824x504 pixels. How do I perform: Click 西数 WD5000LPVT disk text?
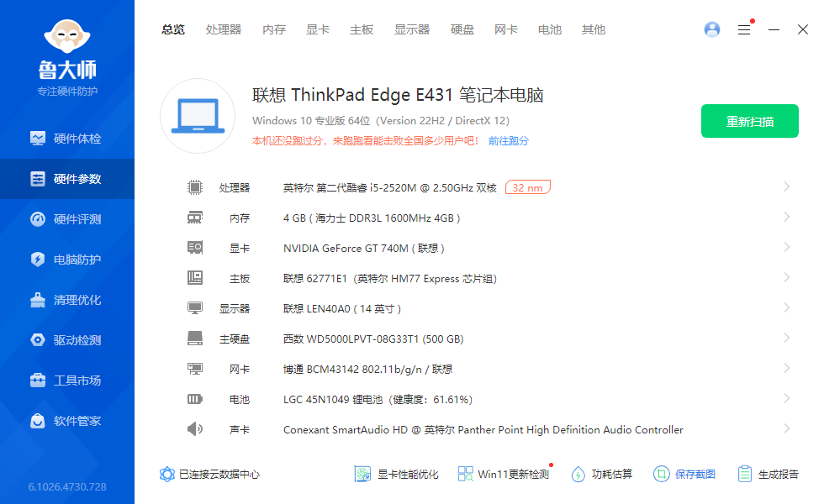373,339
